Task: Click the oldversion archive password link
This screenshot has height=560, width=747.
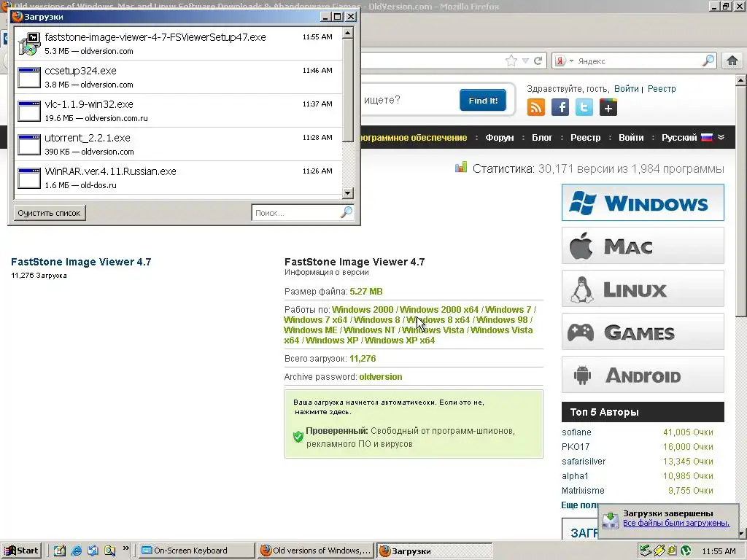Action: click(x=380, y=377)
